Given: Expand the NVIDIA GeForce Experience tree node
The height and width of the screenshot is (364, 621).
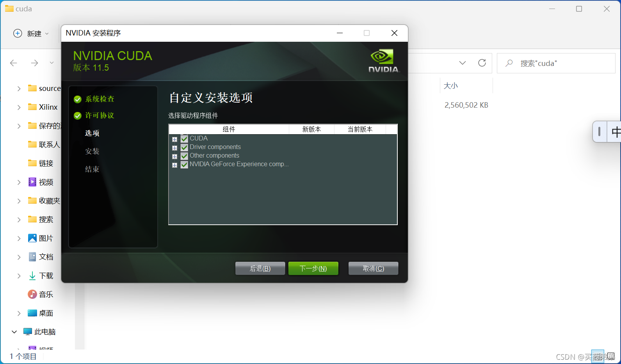Looking at the screenshot, I should click(x=174, y=165).
